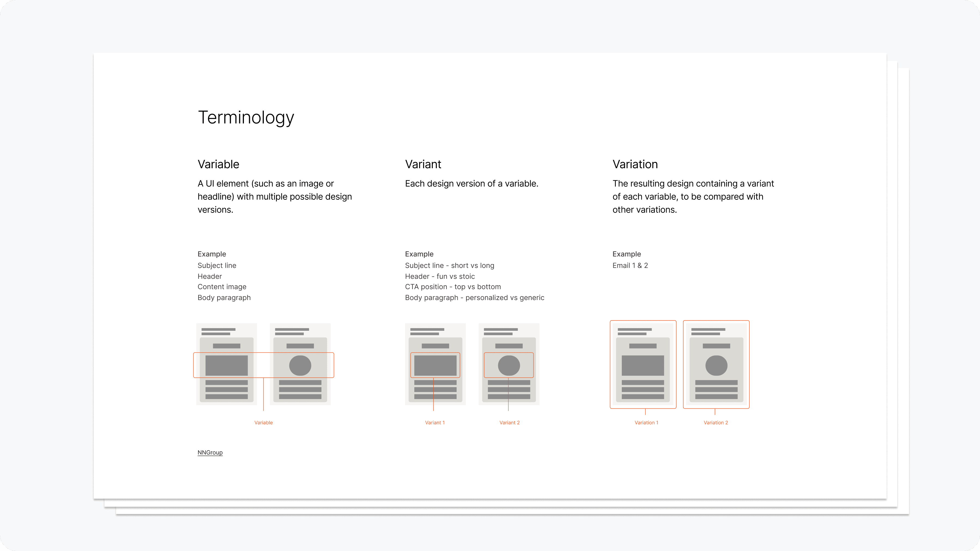Select the Variant heading
Screen dimensions: 980x551
point(423,164)
